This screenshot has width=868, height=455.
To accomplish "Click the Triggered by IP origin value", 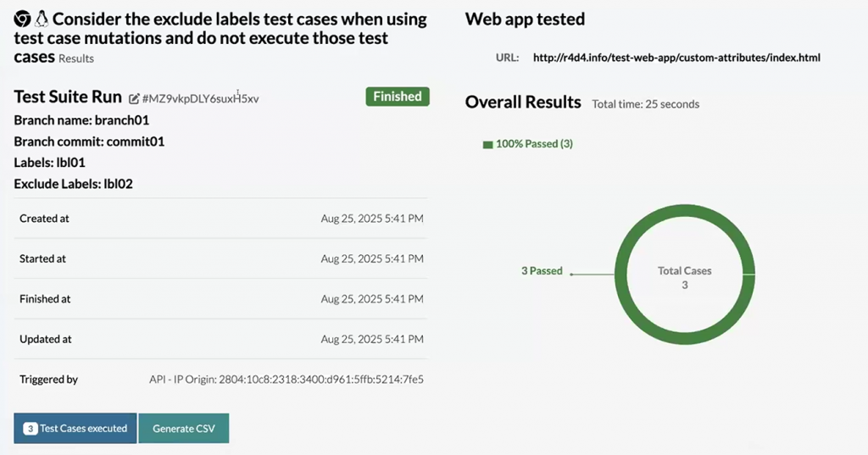I will coord(286,380).
